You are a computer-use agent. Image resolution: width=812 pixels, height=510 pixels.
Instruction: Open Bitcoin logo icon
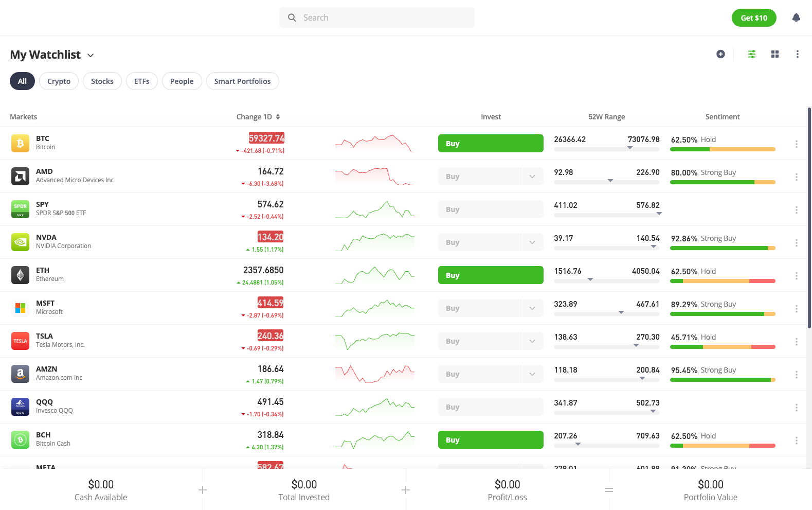point(20,144)
